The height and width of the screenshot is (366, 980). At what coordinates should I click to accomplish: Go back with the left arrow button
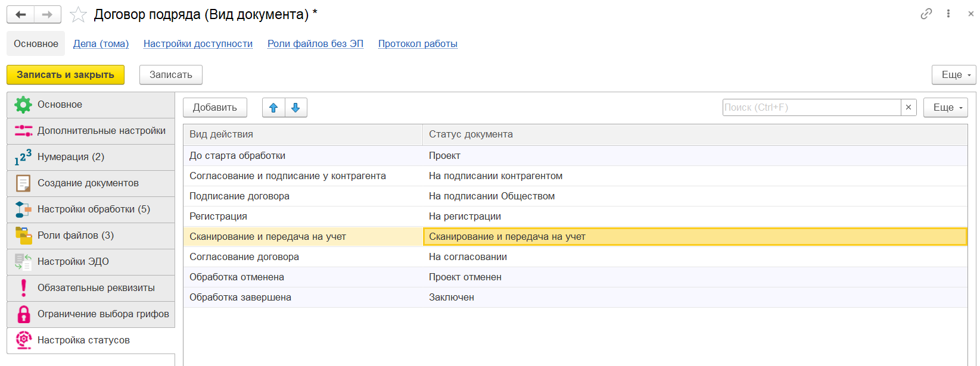(x=21, y=14)
